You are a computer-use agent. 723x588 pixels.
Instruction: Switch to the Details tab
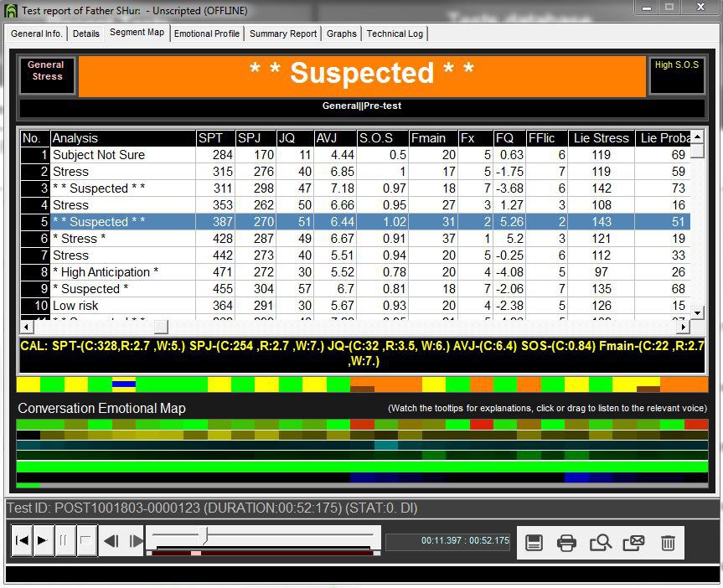point(85,34)
